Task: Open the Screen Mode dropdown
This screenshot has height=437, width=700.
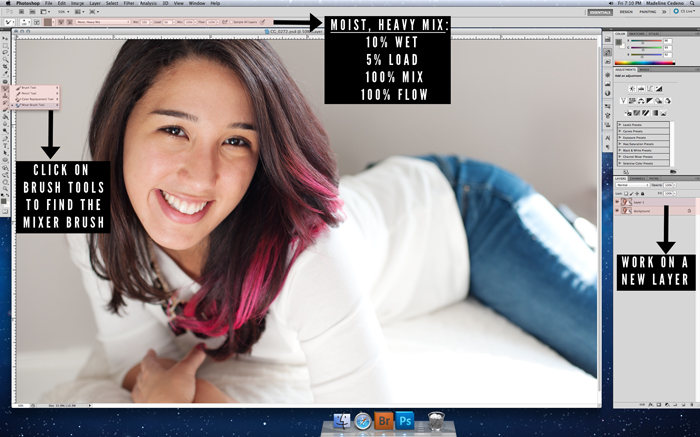Action: click(x=94, y=12)
